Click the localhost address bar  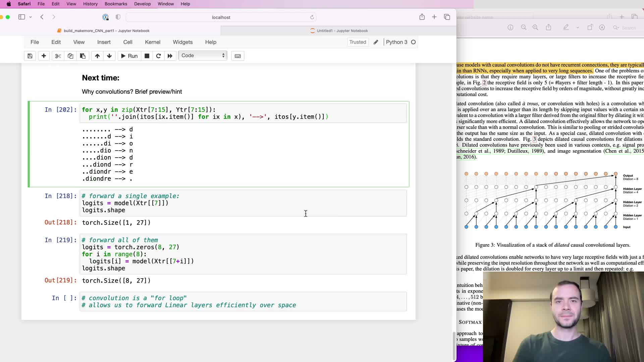pos(221,17)
